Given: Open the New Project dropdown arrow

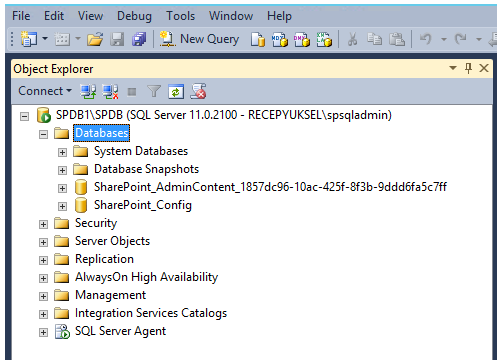Looking at the screenshot, I should pos(45,39).
